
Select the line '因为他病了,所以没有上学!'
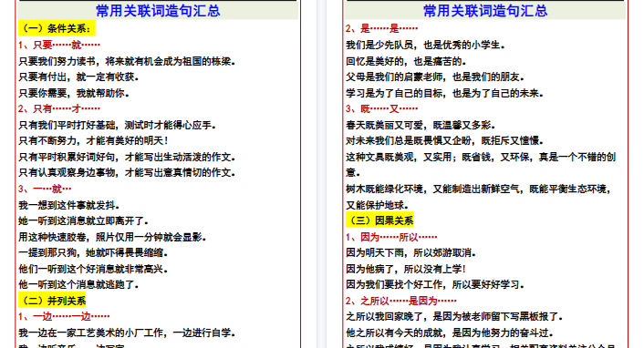pyautogui.click(x=406, y=270)
